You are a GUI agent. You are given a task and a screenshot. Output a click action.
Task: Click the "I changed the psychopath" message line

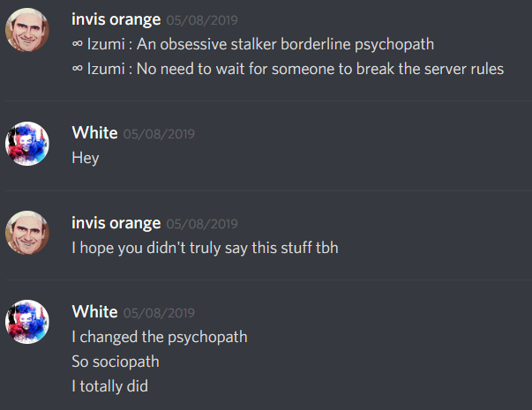pos(160,338)
